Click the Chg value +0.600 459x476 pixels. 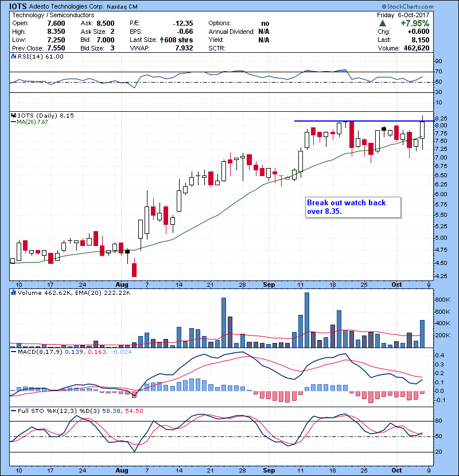418,32
